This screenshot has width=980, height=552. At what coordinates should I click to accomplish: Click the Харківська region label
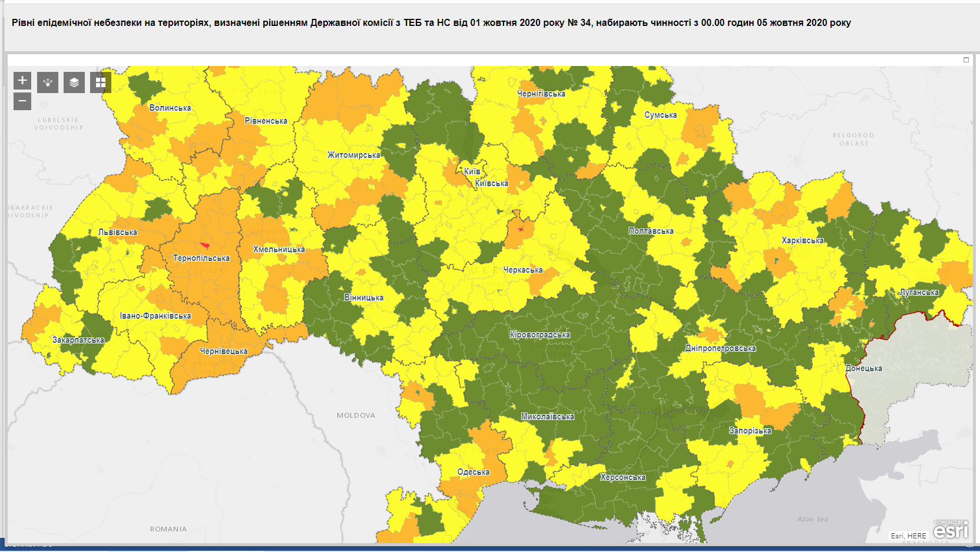pos(802,240)
